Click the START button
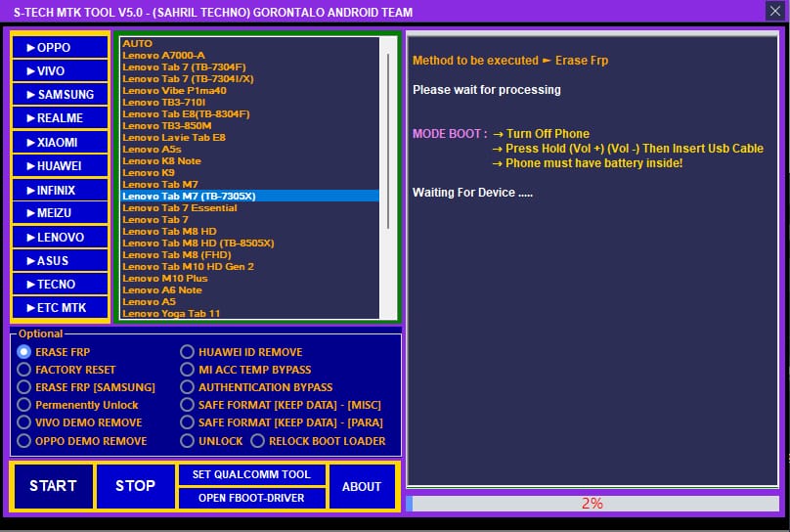This screenshot has height=532, width=790. (x=54, y=486)
